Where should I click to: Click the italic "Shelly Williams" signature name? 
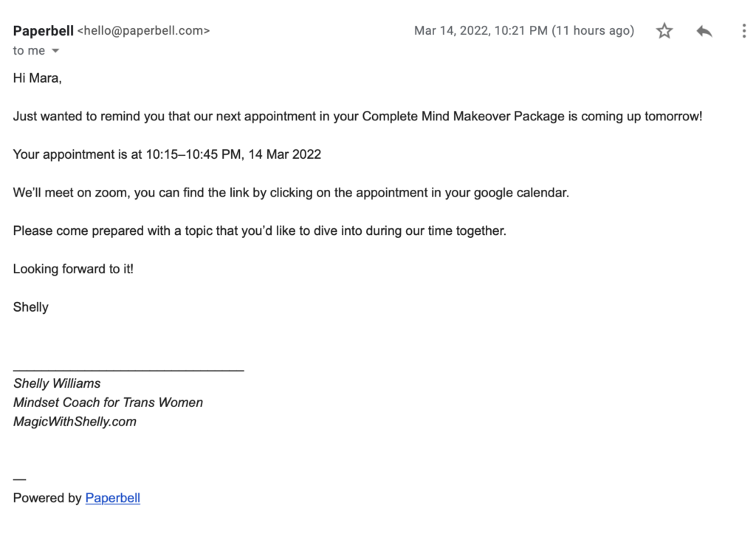57,383
